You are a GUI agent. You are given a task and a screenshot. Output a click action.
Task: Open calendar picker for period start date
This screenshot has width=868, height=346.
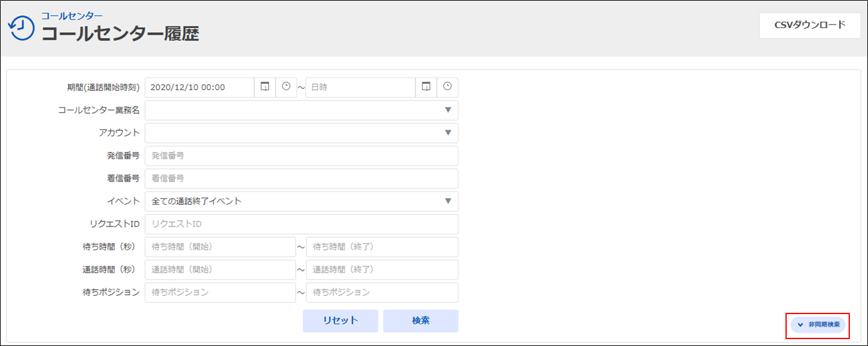click(x=265, y=87)
